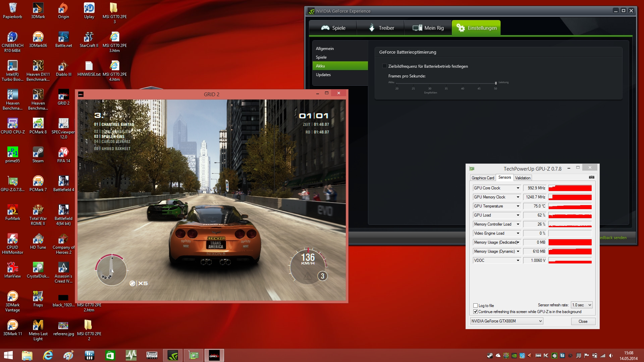Viewport: 644px width, 362px height.
Task: Switch to the Spiele tab in GeForce Experience
Action: (333, 28)
